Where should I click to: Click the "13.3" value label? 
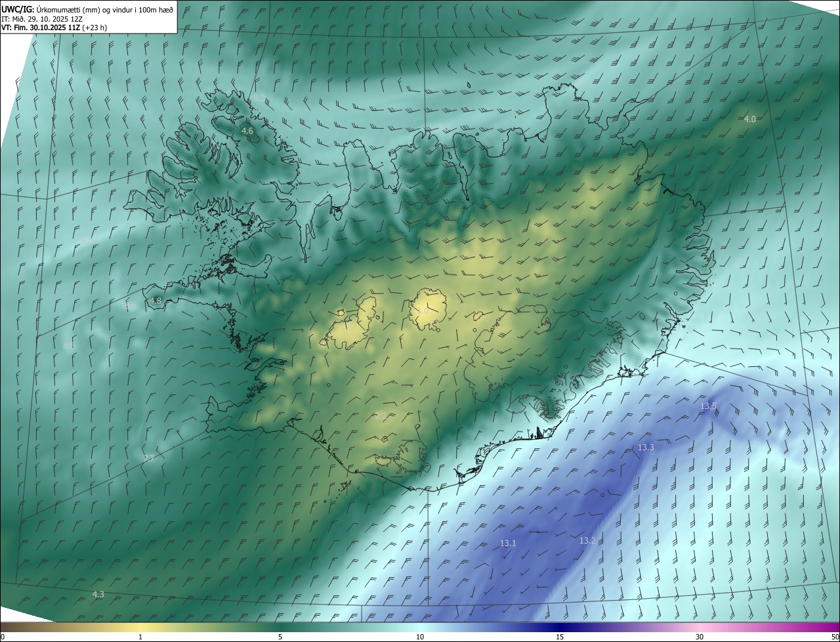pyautogui.click(x=646, y=447)
